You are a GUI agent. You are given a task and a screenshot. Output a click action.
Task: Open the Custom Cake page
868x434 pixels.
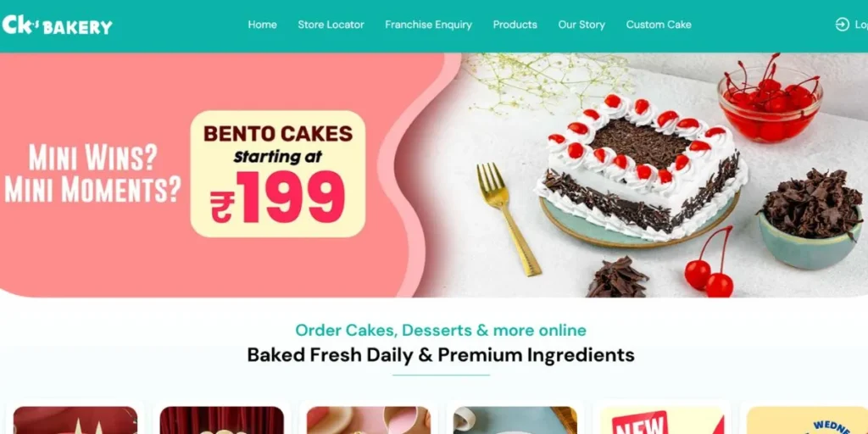tap(658, 25)
